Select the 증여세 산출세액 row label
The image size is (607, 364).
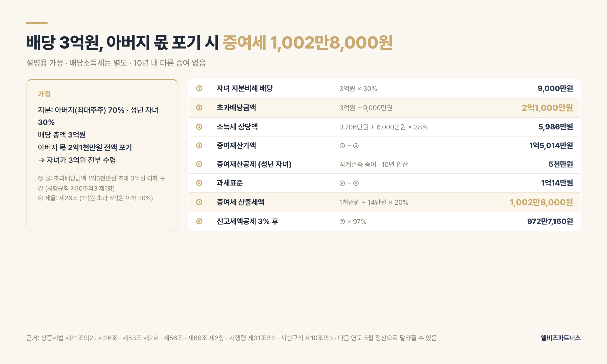240,202
